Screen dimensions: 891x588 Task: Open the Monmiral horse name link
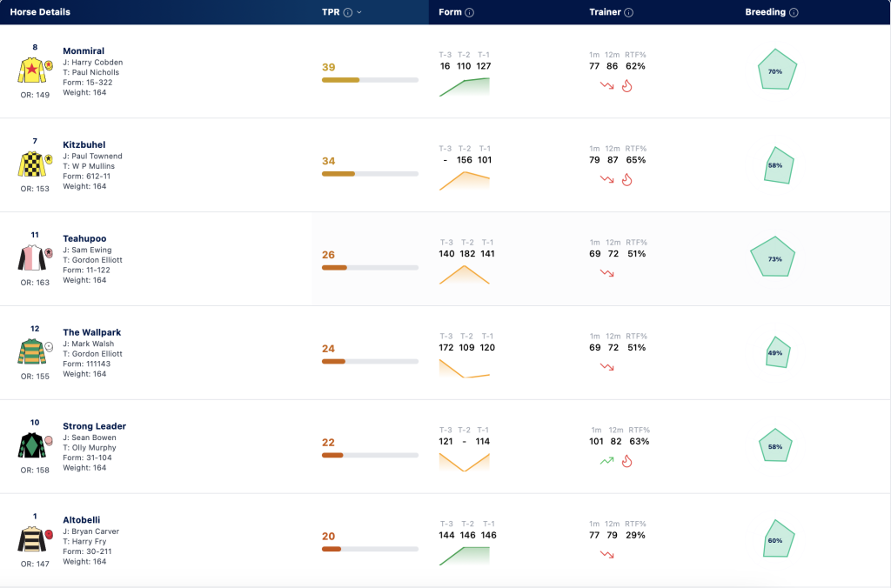pyautogui.click(x=84, y=50)
